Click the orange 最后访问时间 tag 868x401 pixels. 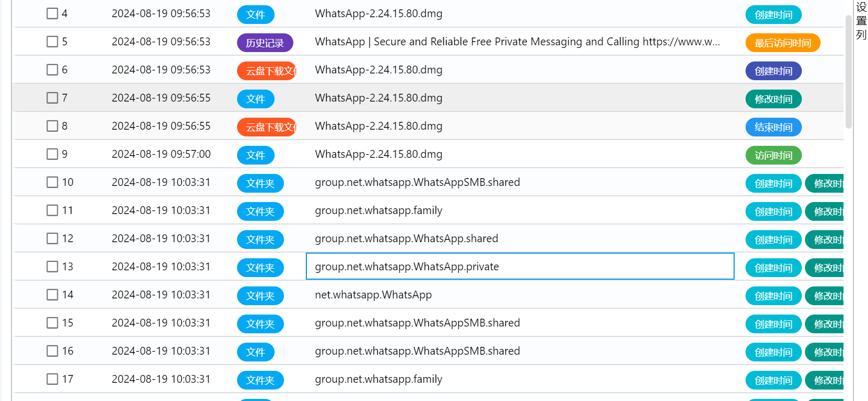coord(783,43)
